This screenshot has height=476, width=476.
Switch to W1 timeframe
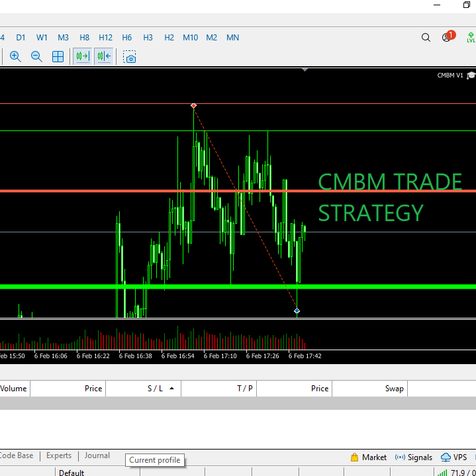42,38
